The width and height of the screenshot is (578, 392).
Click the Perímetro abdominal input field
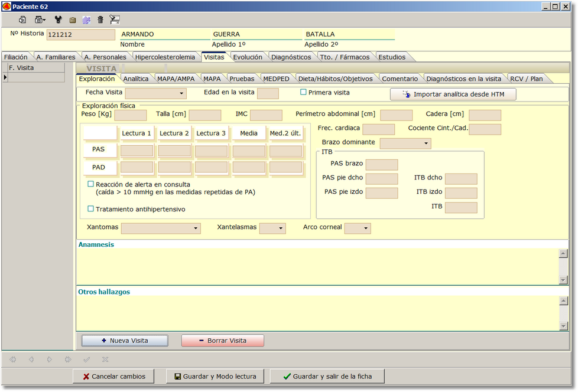[397, 115]
